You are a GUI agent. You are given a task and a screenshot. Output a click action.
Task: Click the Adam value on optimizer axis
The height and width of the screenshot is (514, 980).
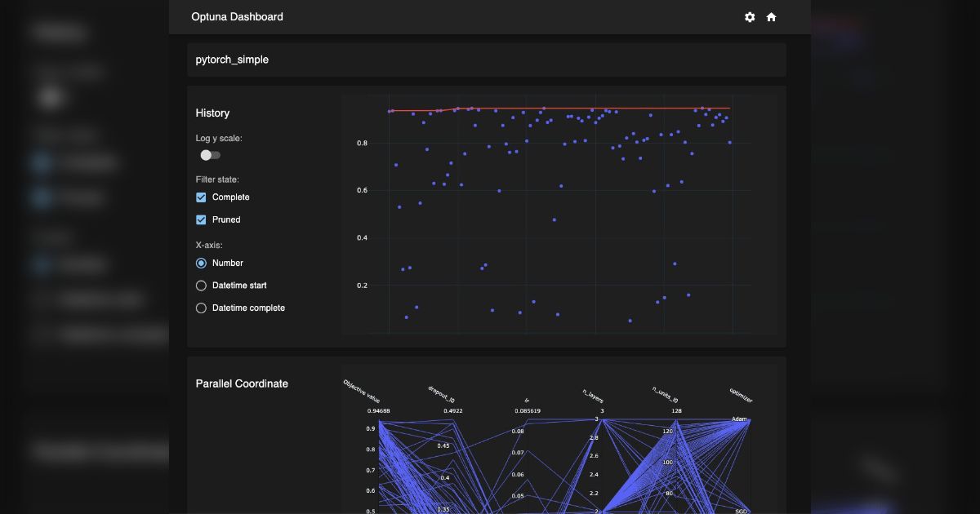coord(739,419)
